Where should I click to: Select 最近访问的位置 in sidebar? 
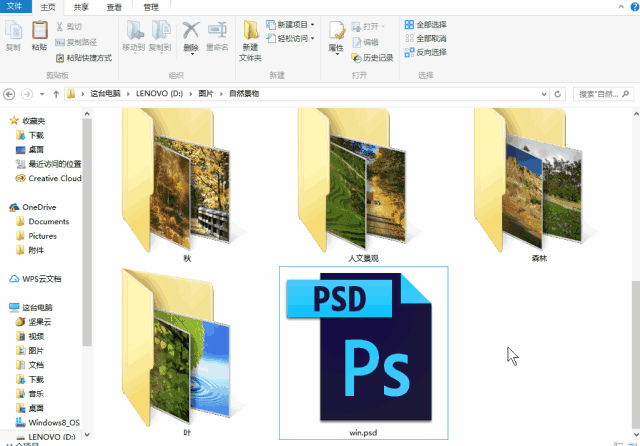coord(49,164)
